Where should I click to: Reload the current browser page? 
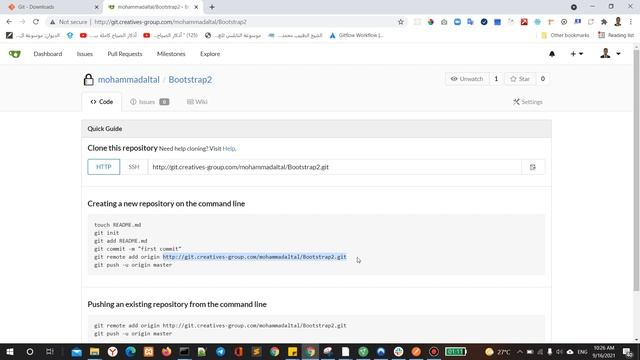36,22
